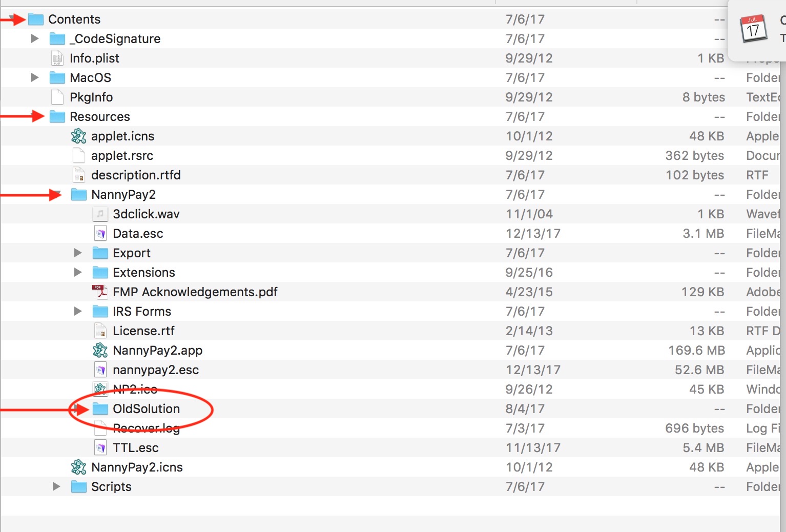
Task: Expand the IRS Forms folder
Action: 78,311
